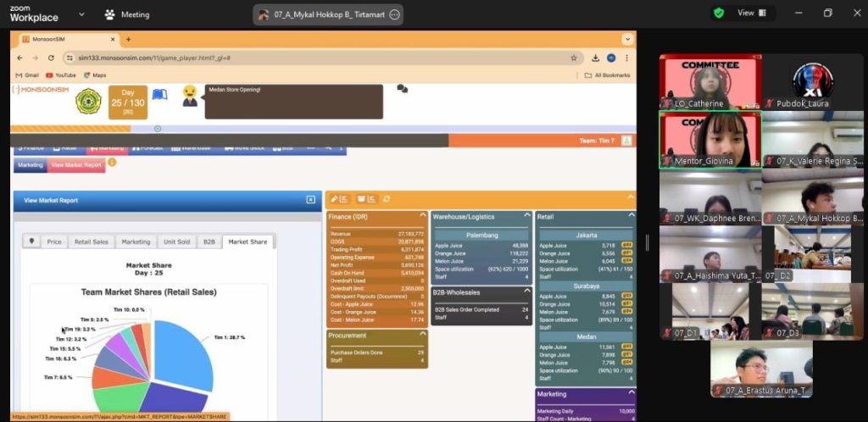Screen dimensions: 868x422
Task: Open the Price tab in market report
Action: click(x=54, y=242)
